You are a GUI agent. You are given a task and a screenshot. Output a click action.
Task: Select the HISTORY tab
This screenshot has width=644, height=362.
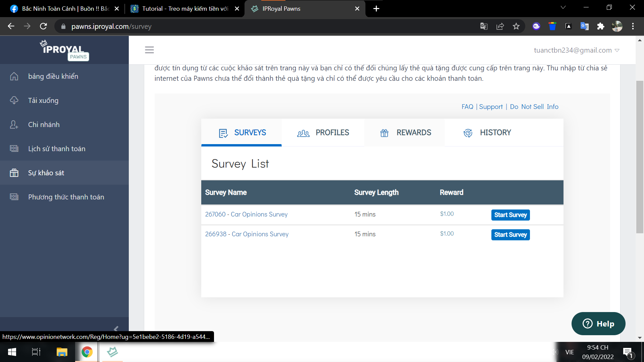point(487,133)
